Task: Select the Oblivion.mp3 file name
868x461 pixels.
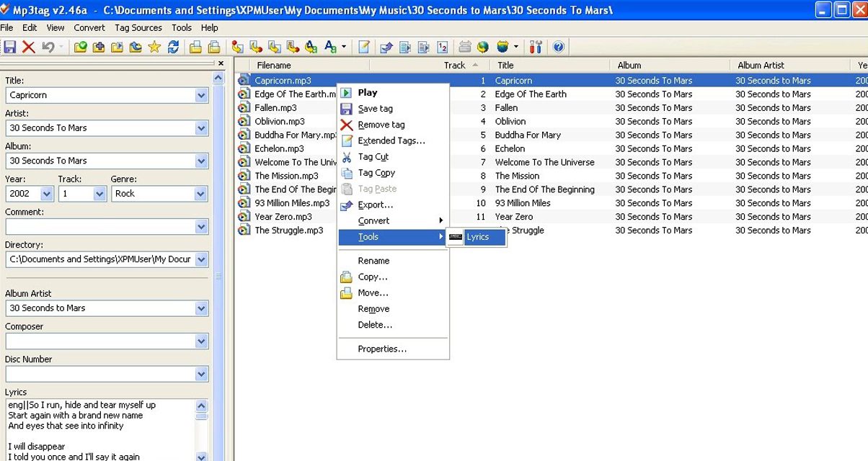Action: coord(280,122)
